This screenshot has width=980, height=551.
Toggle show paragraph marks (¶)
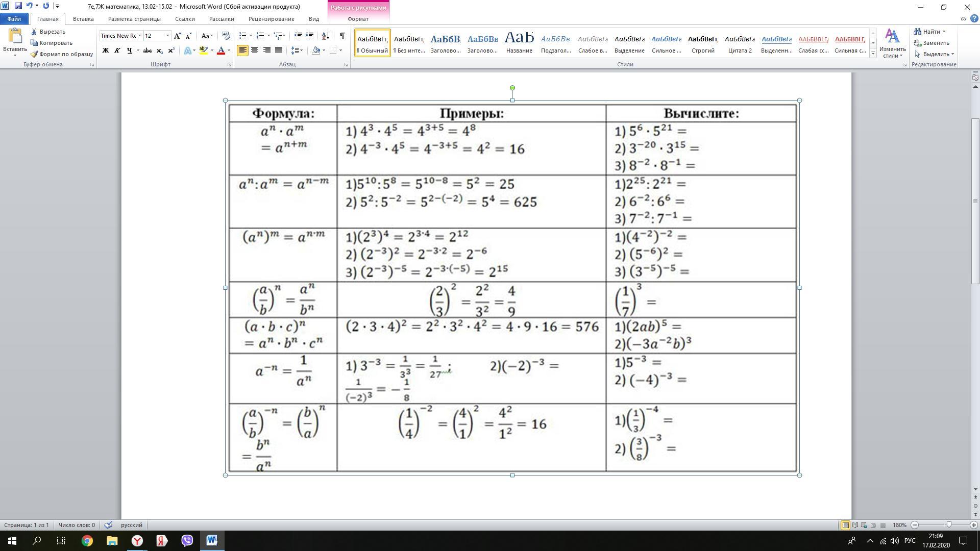pos(342,36)
